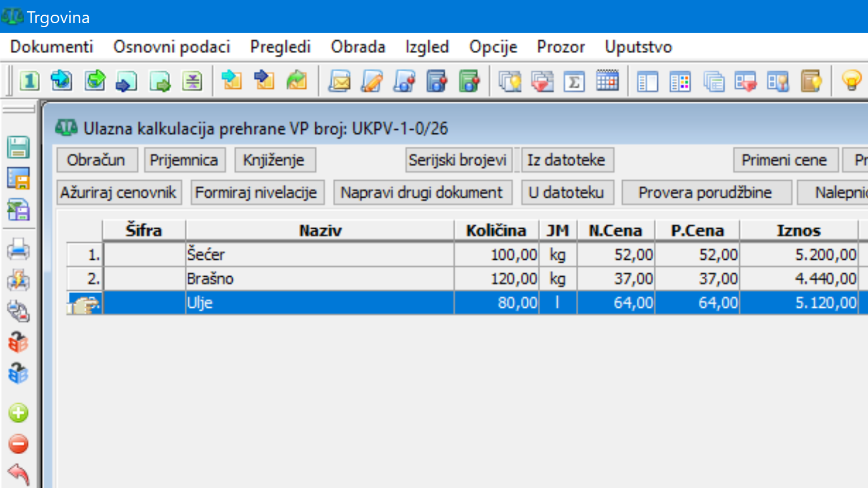The image size is (868, 488).
Task: Click the two-pane layout toolbar icon
Action: coord(647,82)
